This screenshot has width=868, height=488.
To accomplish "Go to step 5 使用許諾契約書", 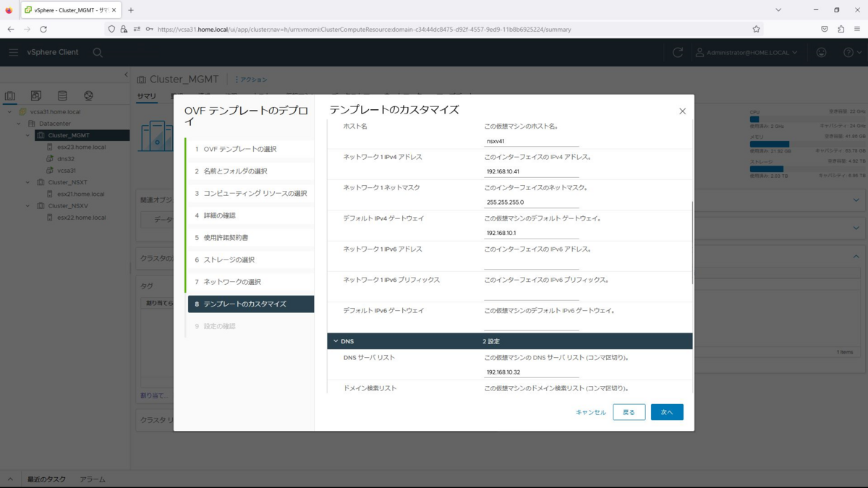I will tap(250, 237).
